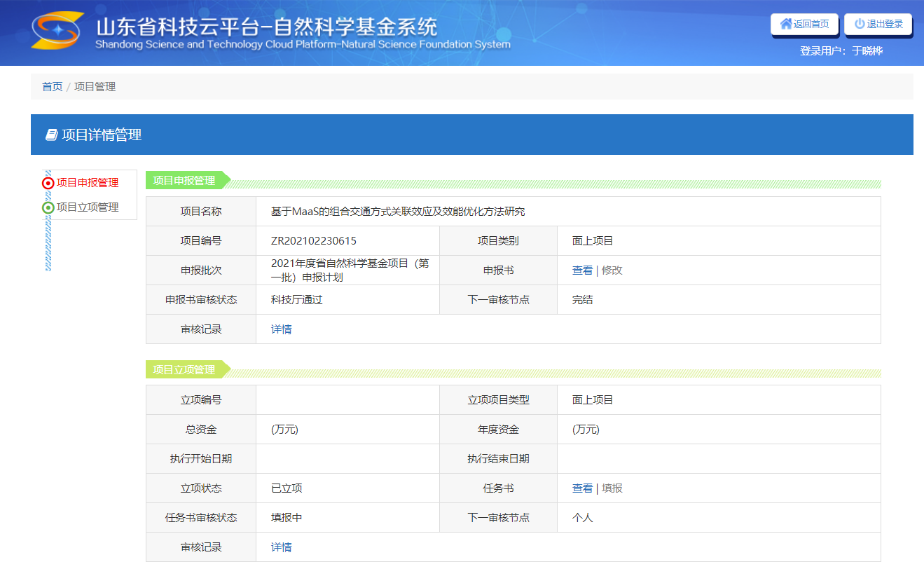
Task: Click 修改 link for 申报书
Action: (612, 270)
